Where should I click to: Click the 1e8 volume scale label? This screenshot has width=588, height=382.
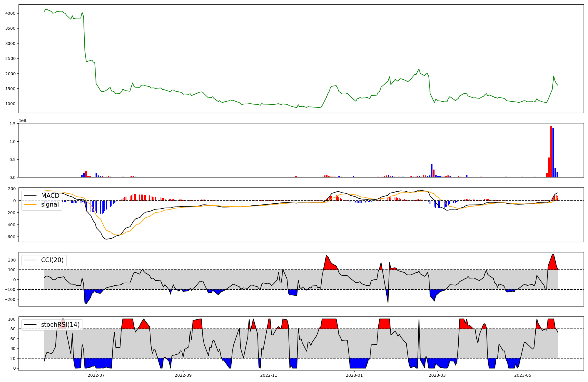pos(22,120)
